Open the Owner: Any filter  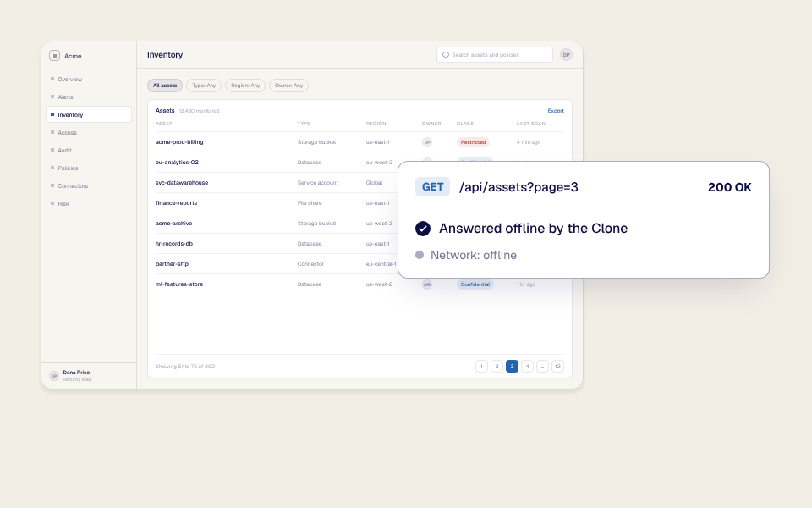click(x=289, y=86)
